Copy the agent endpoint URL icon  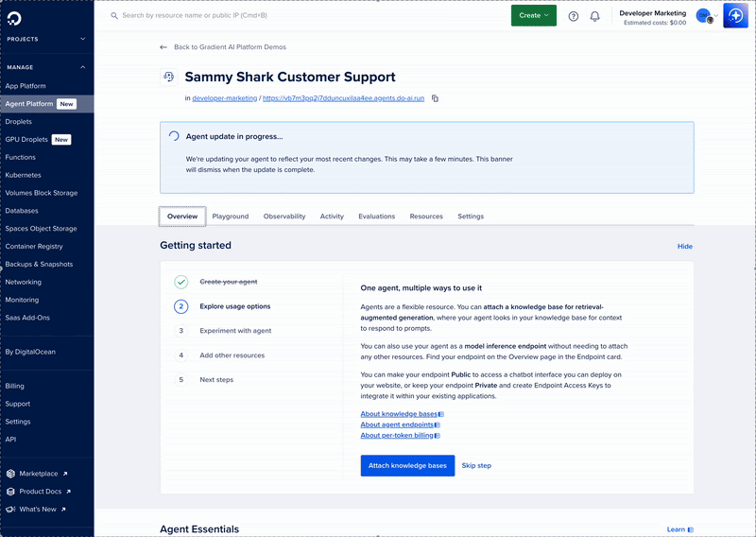point(436,98)
